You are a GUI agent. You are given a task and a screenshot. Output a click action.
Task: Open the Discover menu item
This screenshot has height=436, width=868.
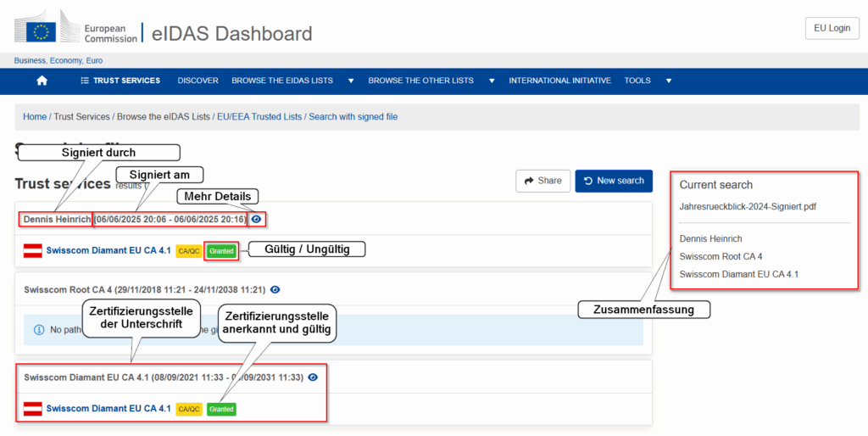coord(198,81)
